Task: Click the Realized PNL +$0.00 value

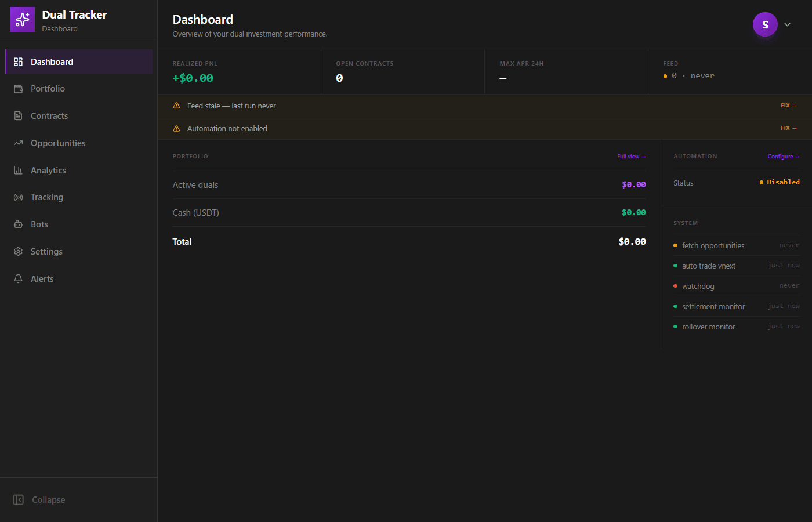Action: click(193, 78)
